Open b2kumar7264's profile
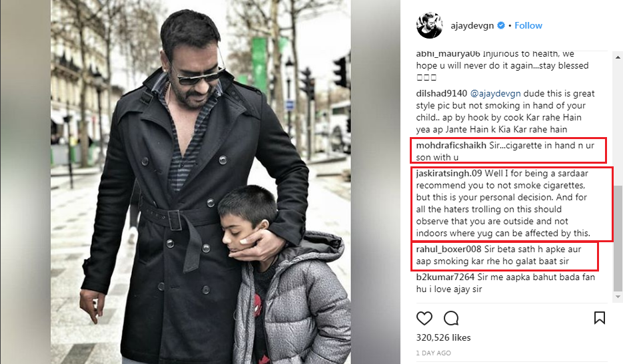 (445, 277)
